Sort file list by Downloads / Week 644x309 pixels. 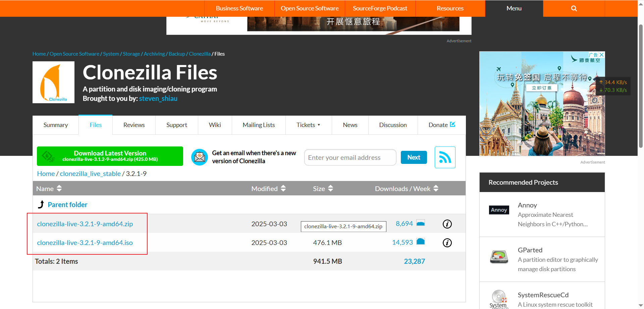pyautogui.click(x=407, y=189)
